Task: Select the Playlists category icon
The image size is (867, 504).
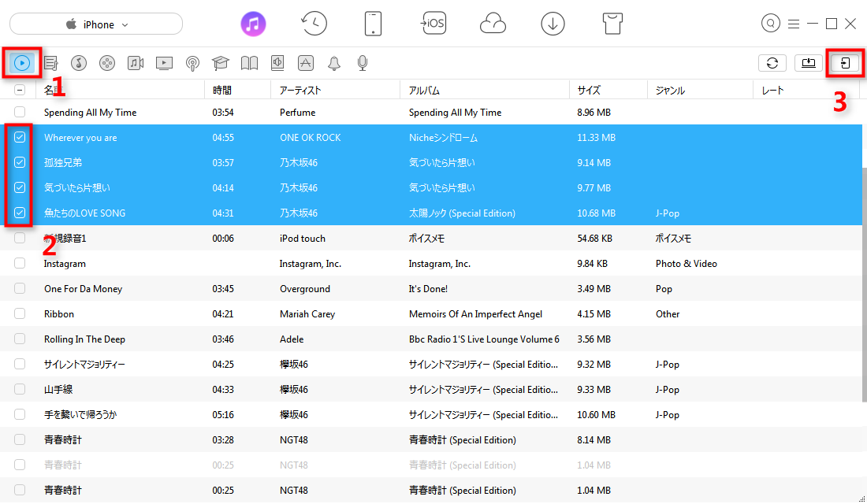Action: tap(51, 63)
